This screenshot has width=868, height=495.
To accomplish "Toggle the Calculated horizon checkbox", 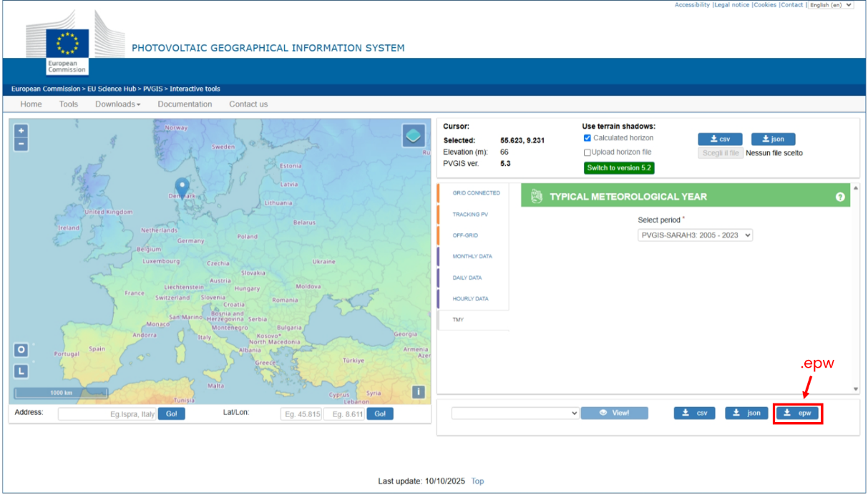I will tap(587, 138).
